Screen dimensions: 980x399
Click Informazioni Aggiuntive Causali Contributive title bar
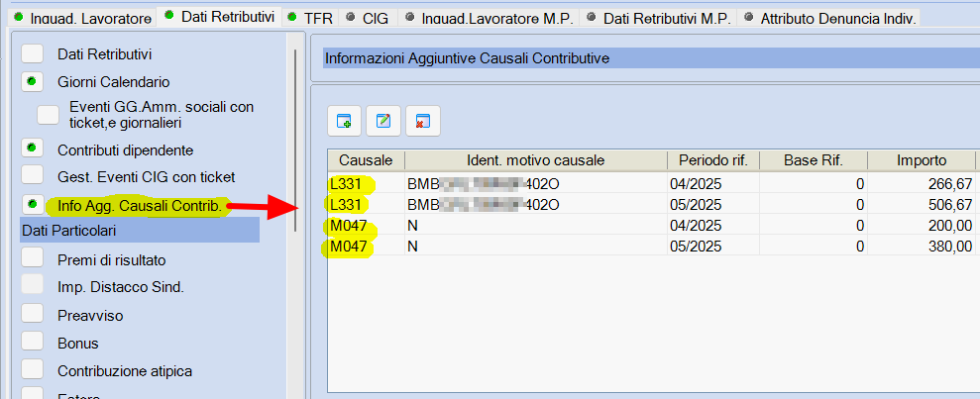[651, 58]
